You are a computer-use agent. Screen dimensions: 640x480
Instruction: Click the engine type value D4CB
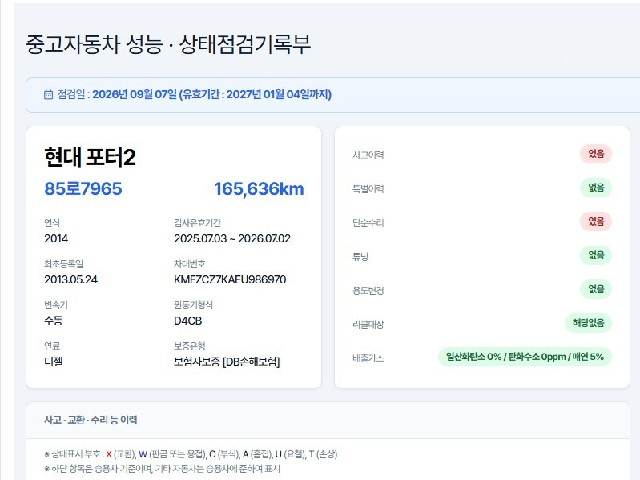click(x=188, y=321)
